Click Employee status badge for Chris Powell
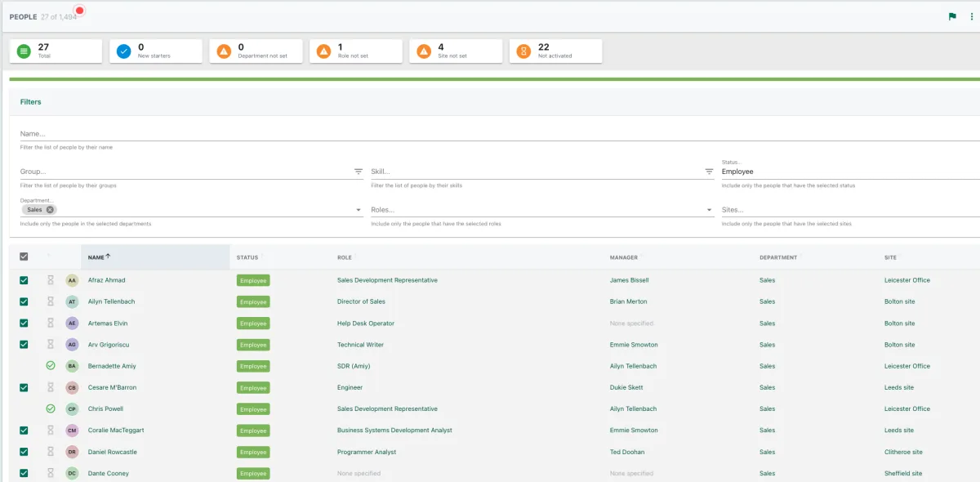The height and width of the screenshot is (482, 980). tap(253, 409)
